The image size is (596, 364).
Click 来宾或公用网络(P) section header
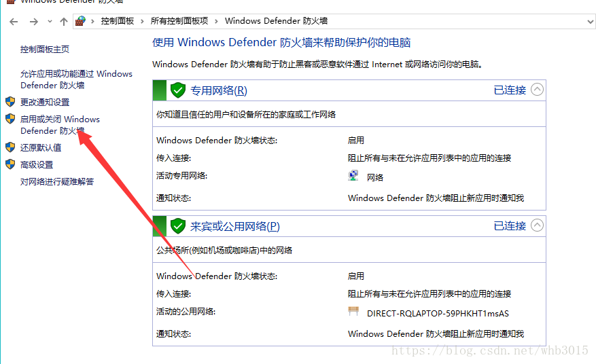click(235, 226)
